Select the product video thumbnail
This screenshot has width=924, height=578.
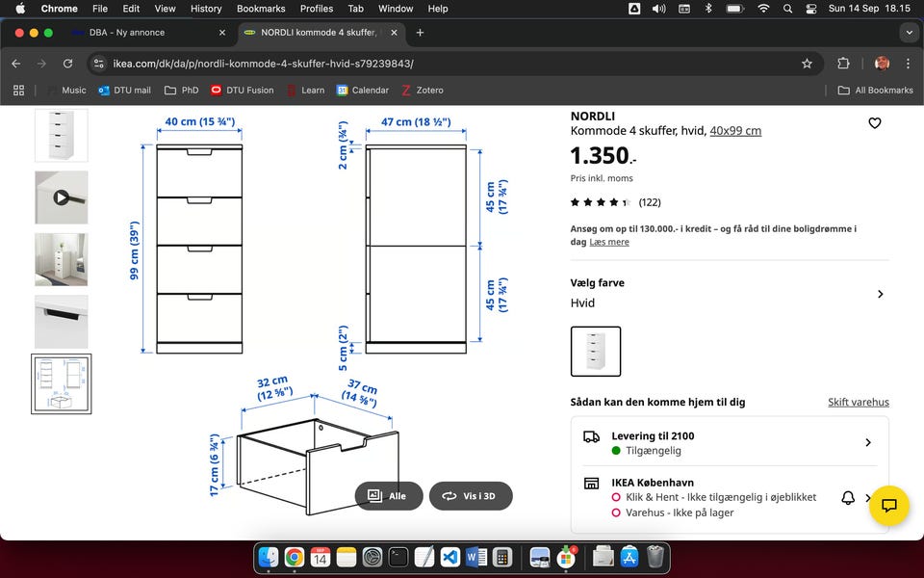tap(62, 197)
